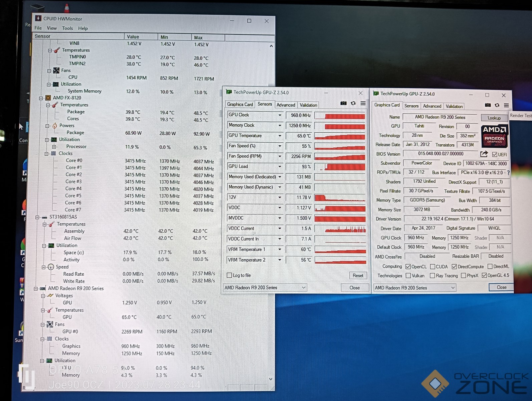This screenshot has width=532, height=401.
Task: Click the Powers flame icon in HWMonitor
Action: pos(55,126)
